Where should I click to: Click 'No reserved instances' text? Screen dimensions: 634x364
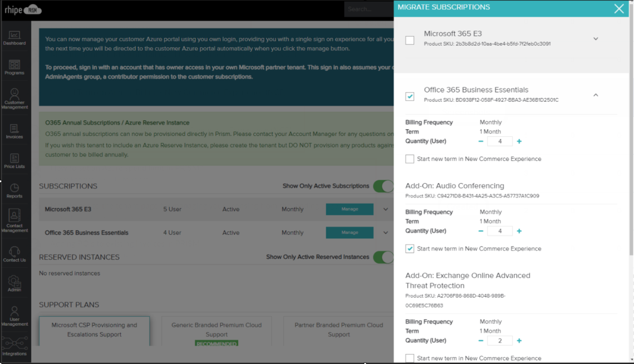coord(70,273)
